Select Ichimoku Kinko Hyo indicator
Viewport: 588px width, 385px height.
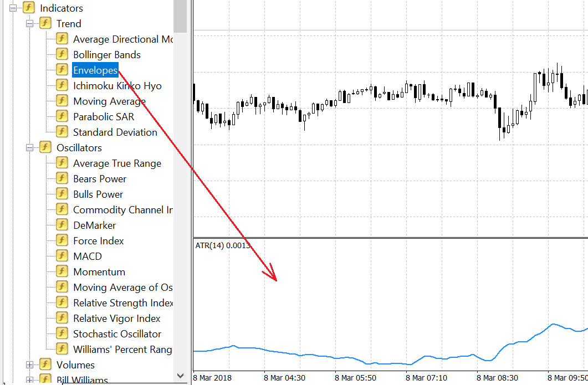pyautogui.click(x=117, y=86)
